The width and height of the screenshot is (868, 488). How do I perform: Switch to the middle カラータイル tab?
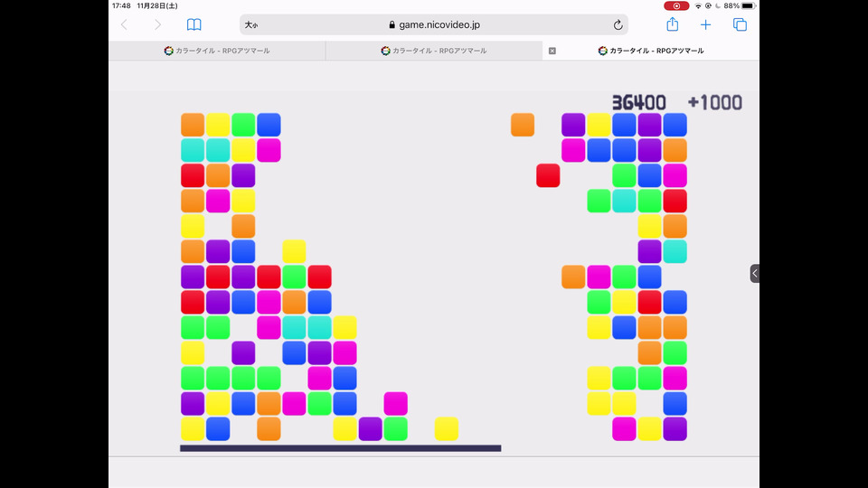pos(434,51)
